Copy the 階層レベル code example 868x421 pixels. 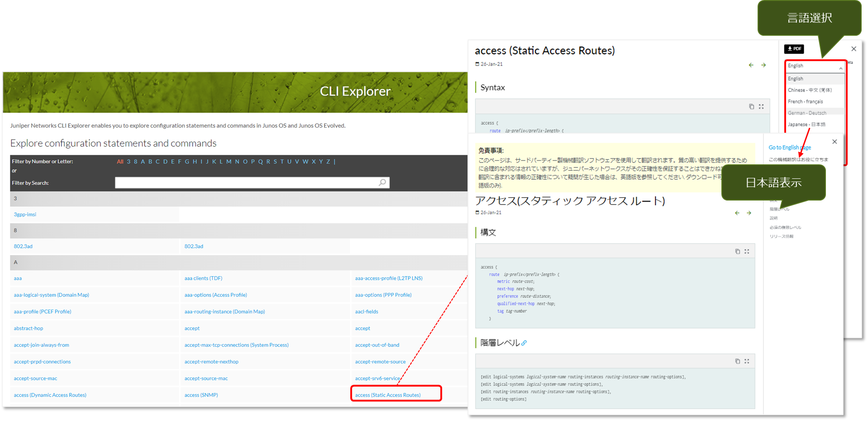click(737, 361)
